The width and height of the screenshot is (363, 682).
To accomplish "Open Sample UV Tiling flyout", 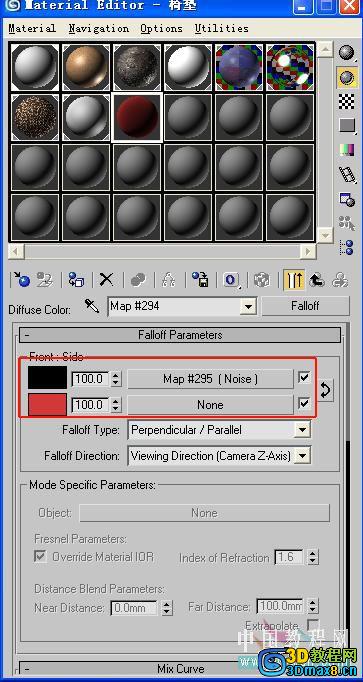I will 346,126.
